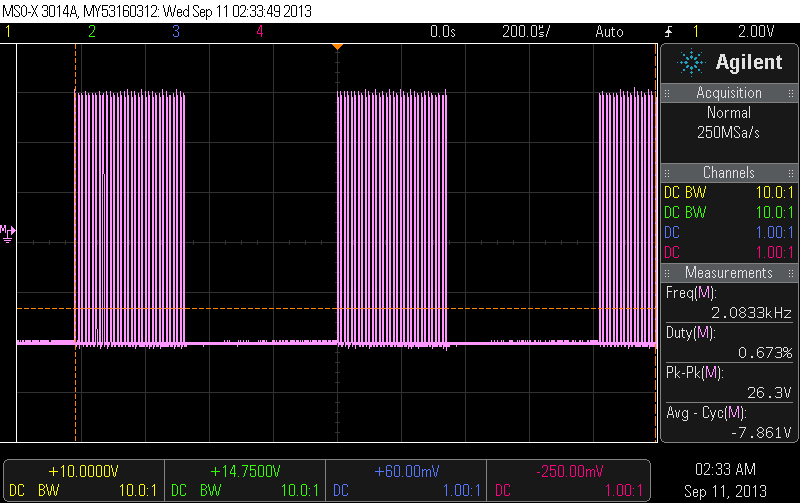Viewport: 800px width, 503px height.
Task: Click the 0.673% duty value
Action: 765,353
